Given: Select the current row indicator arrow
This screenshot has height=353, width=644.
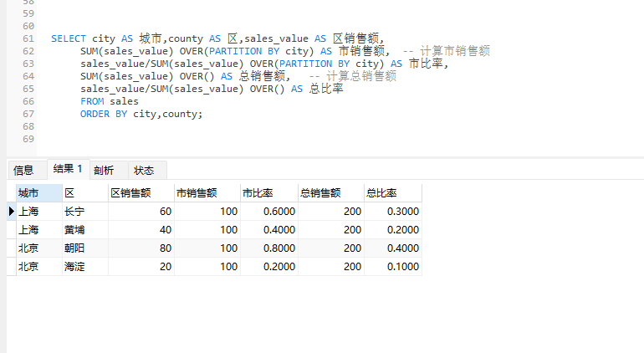Looking at the screenshot, I should click(12, 212).
